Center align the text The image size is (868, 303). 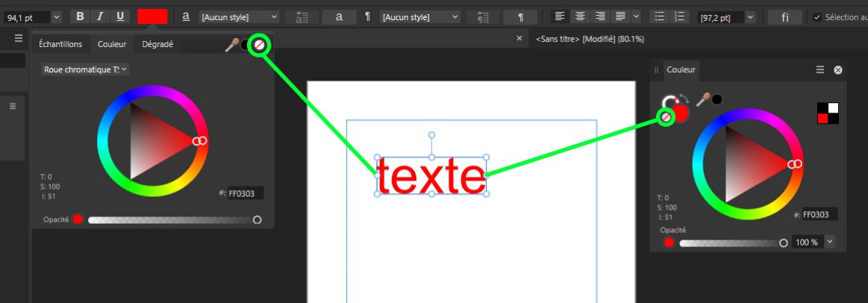pyautogui.click(x=580, y=16)
